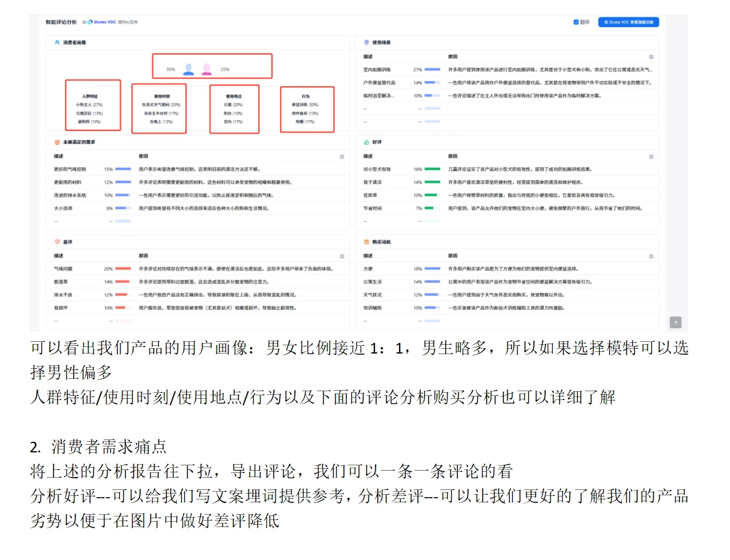The width and height of the screenshot is (730, 560).
Task: Click the grid view icon on 使用场景 table
Action: 651,57
